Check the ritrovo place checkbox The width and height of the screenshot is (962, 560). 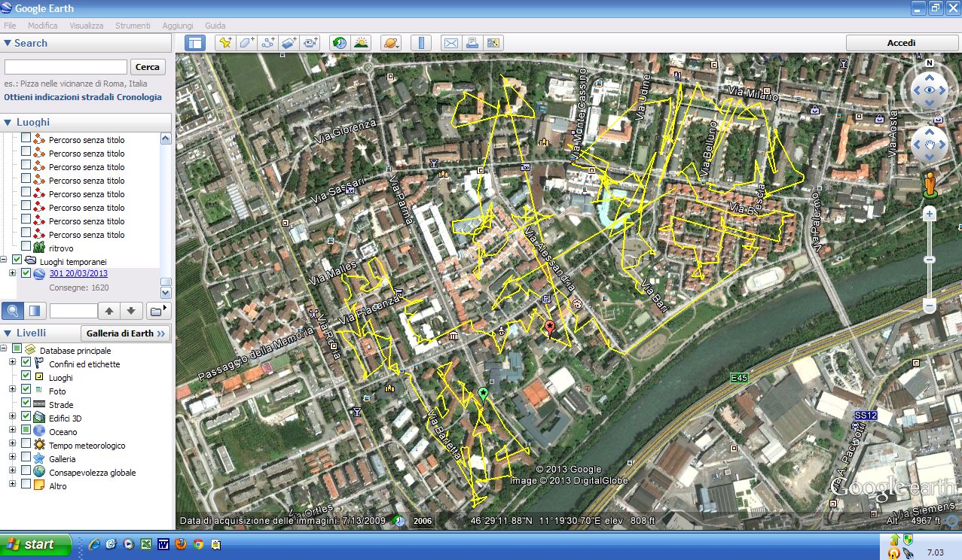coord(26,246)
